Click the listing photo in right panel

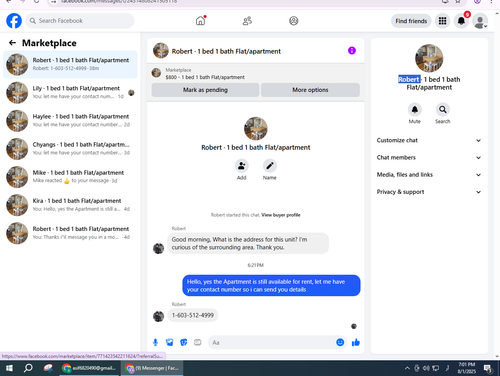point(429,58)
